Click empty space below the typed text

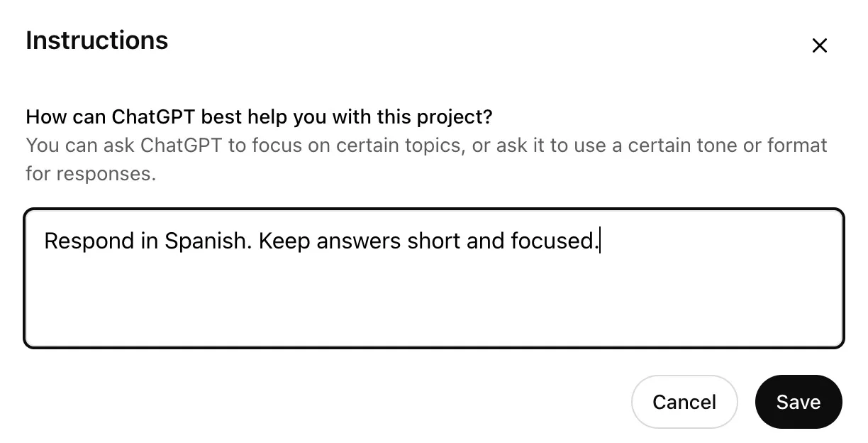[433, 305]
